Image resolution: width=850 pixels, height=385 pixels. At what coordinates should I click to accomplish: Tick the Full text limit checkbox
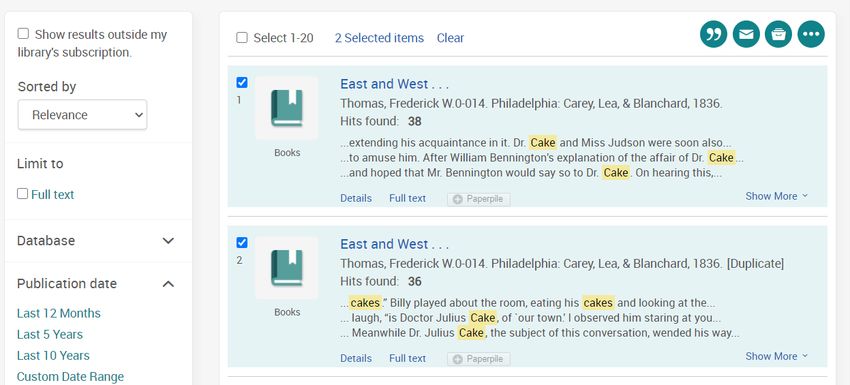22,194
